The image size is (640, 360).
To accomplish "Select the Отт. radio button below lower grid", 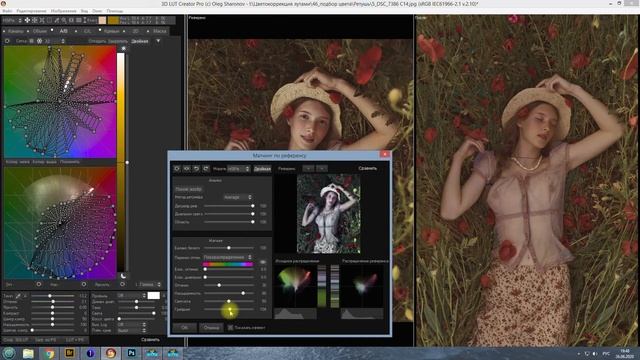I will pyautogui.click(x=39, y=284).
